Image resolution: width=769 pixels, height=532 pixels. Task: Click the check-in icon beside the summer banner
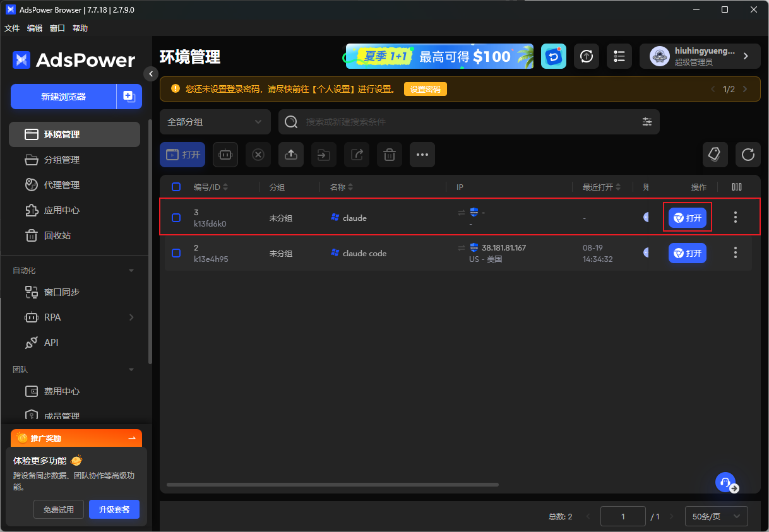pos(554,56)
